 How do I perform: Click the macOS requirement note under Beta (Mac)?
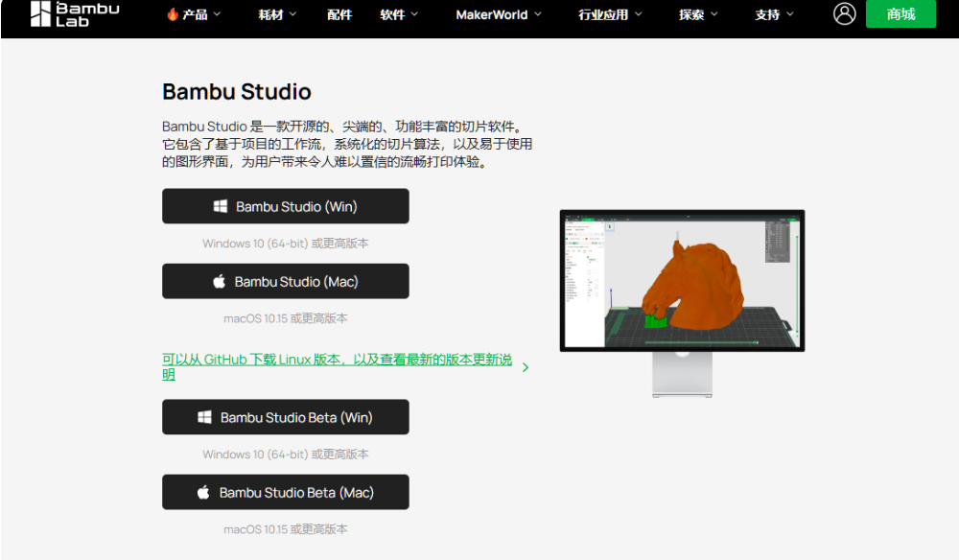click(286, 529)
